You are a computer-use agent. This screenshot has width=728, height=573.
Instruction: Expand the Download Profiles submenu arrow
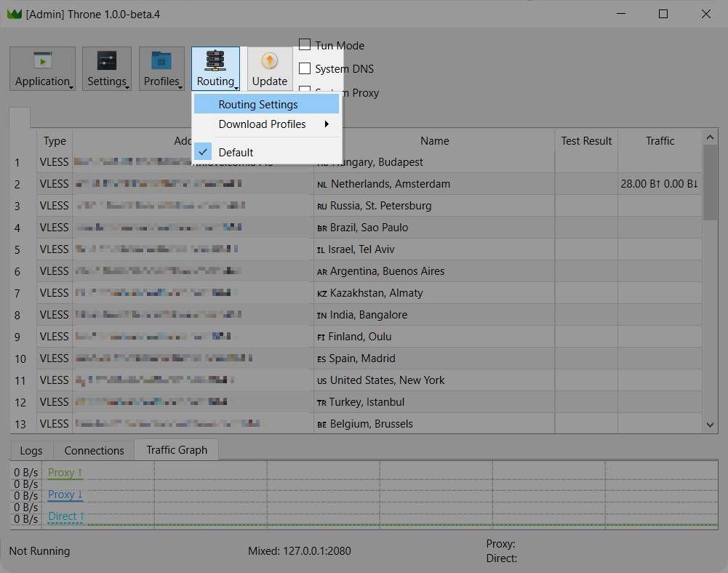[x=327, y=124]
